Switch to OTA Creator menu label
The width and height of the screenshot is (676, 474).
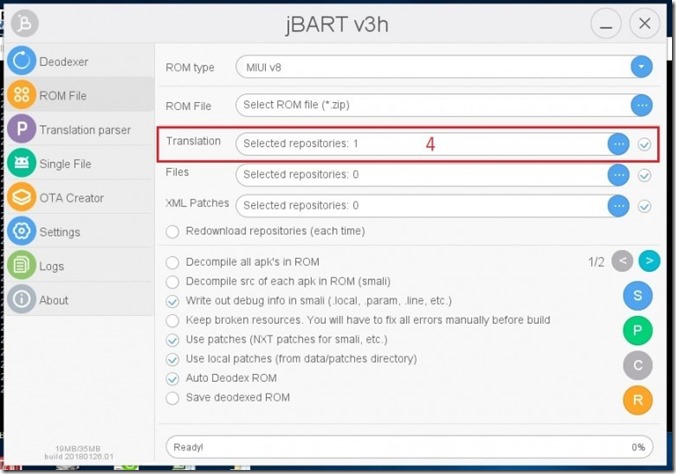[72, 198]
